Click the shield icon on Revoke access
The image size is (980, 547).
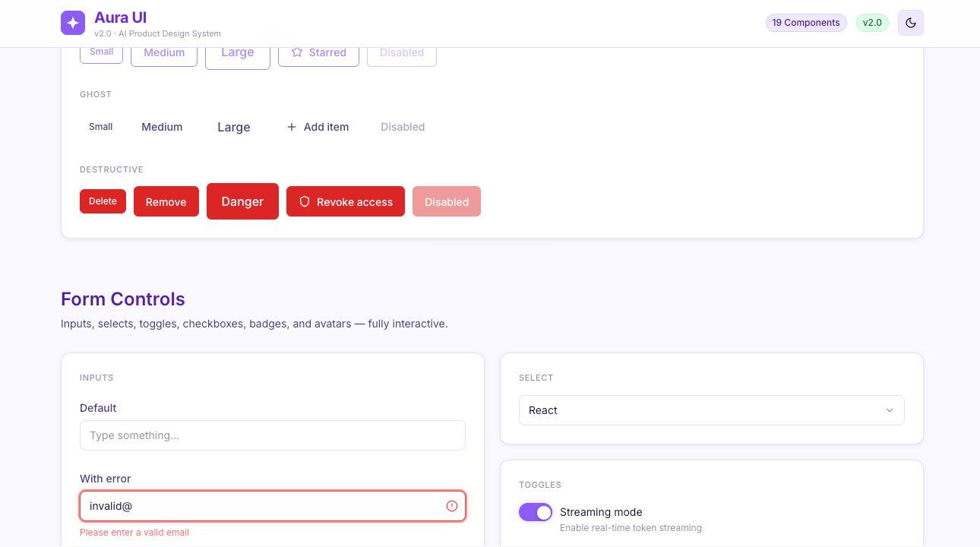pyautogui.click(x=305, y=201)
